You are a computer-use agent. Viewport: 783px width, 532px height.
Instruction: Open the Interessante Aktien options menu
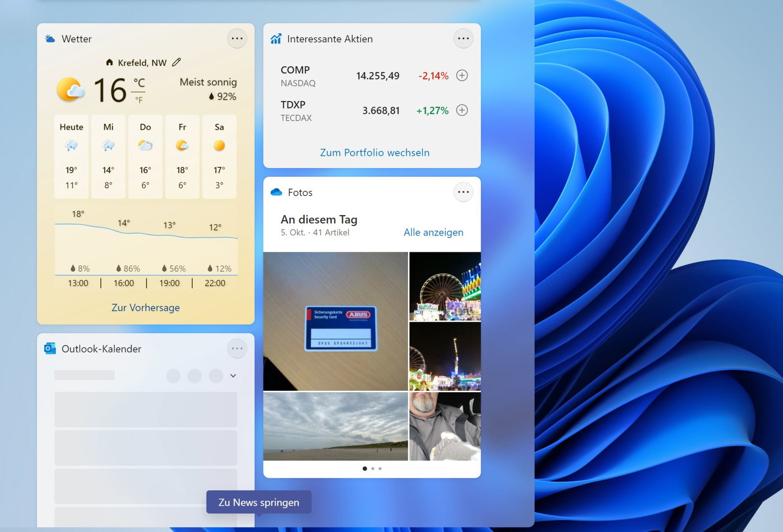(463, 39)
